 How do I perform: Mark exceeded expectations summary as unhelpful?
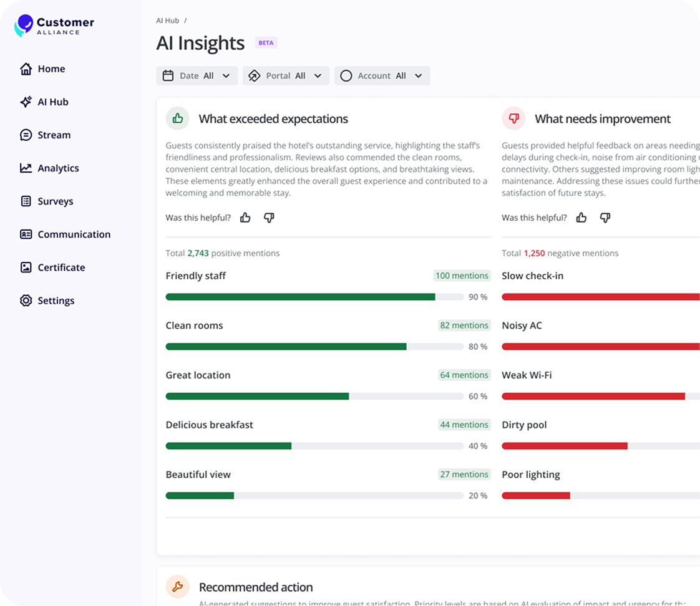(269, 218)
